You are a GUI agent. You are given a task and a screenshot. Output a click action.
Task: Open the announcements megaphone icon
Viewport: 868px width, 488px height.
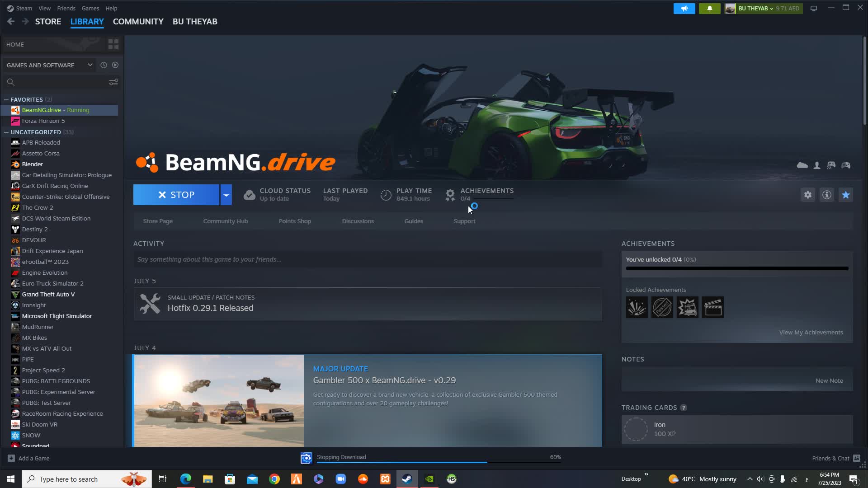pos(684,8)
